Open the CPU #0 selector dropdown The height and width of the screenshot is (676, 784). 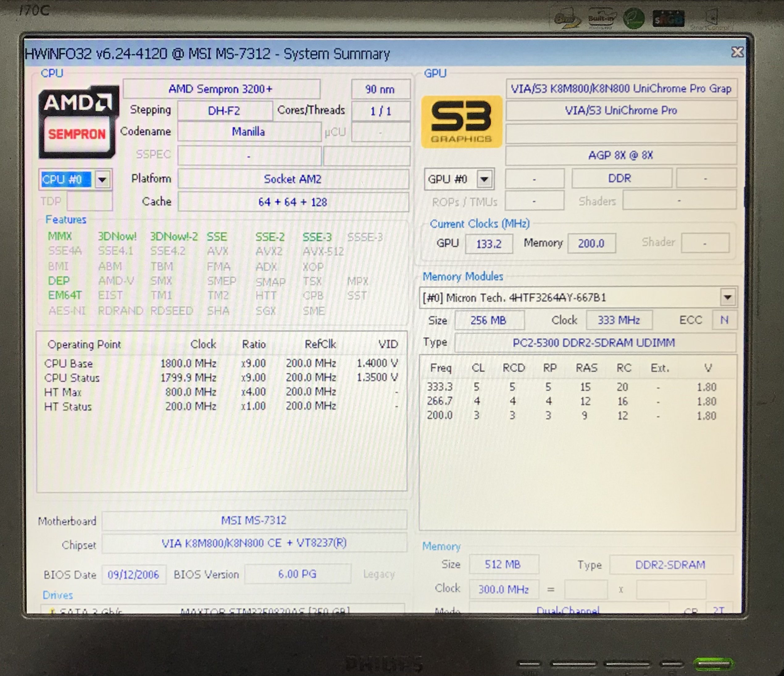click(x=102, y=179)
